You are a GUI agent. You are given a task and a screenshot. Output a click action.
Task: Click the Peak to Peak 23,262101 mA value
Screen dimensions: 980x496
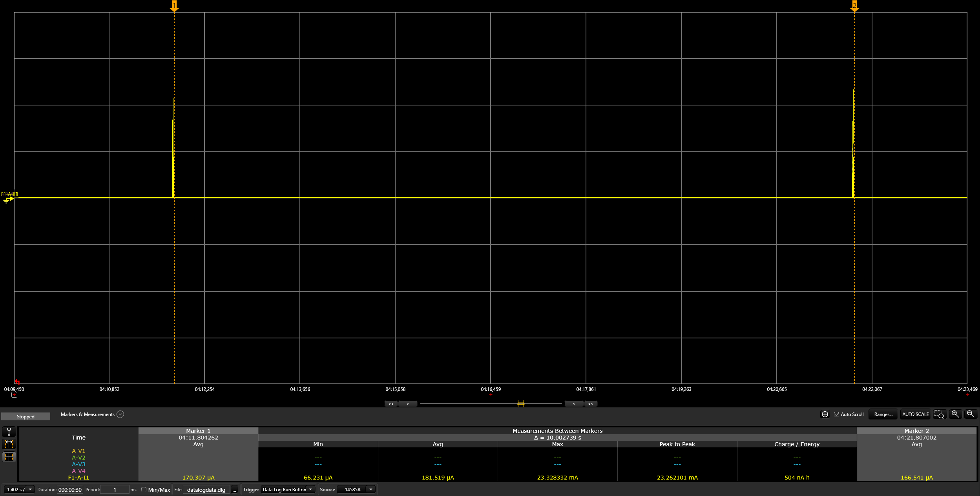tap(677, 478)
